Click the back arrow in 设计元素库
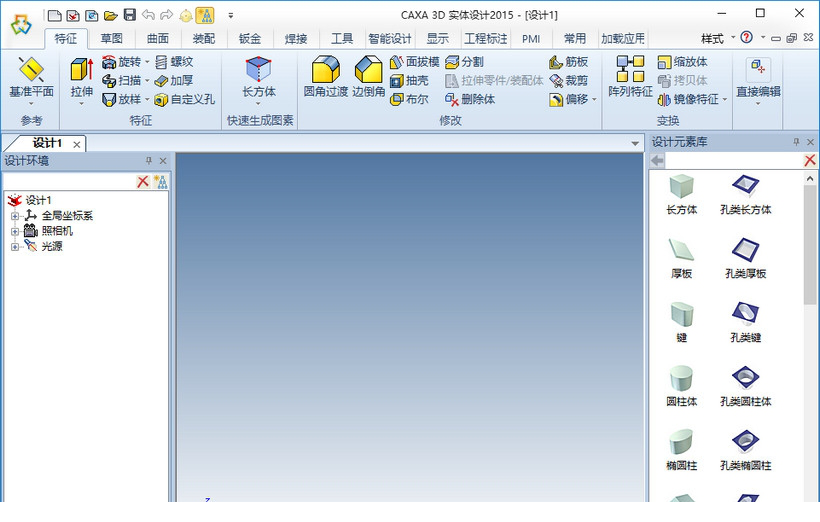820x522 pixels. click(x=657, y=161)
